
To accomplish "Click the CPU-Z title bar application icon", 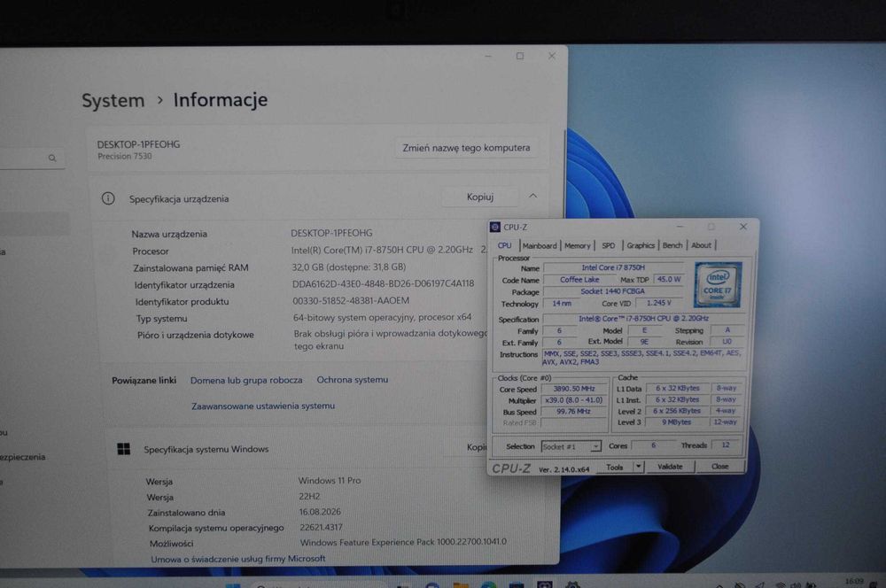I will [x=495, y=227].
